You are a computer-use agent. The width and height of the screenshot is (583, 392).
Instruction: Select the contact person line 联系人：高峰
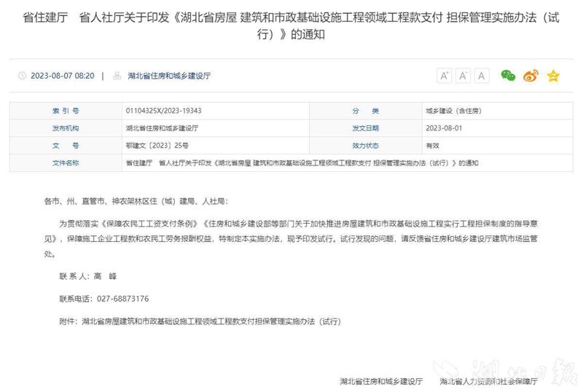pyautogui.click(x=88, y=276)
